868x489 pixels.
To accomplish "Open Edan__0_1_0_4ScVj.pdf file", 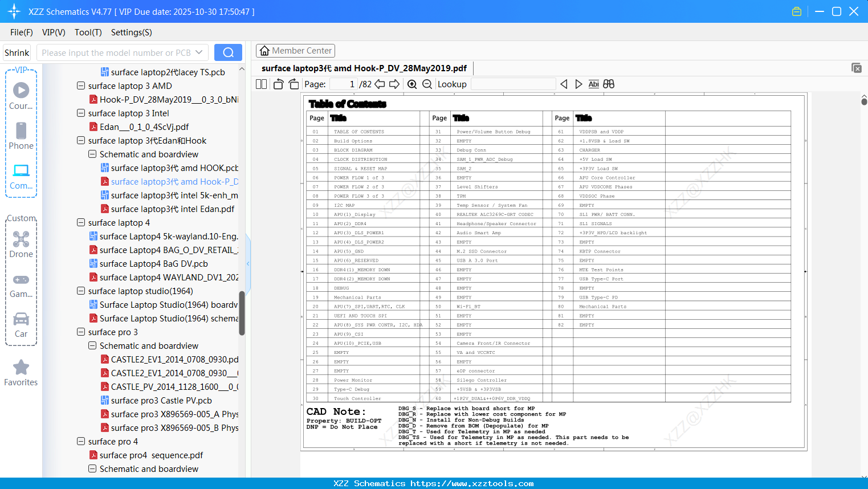I will tap(138, 127).
